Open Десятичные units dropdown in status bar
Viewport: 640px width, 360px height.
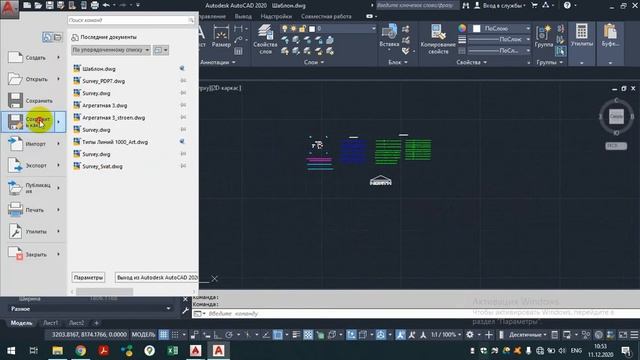[527, 335]
